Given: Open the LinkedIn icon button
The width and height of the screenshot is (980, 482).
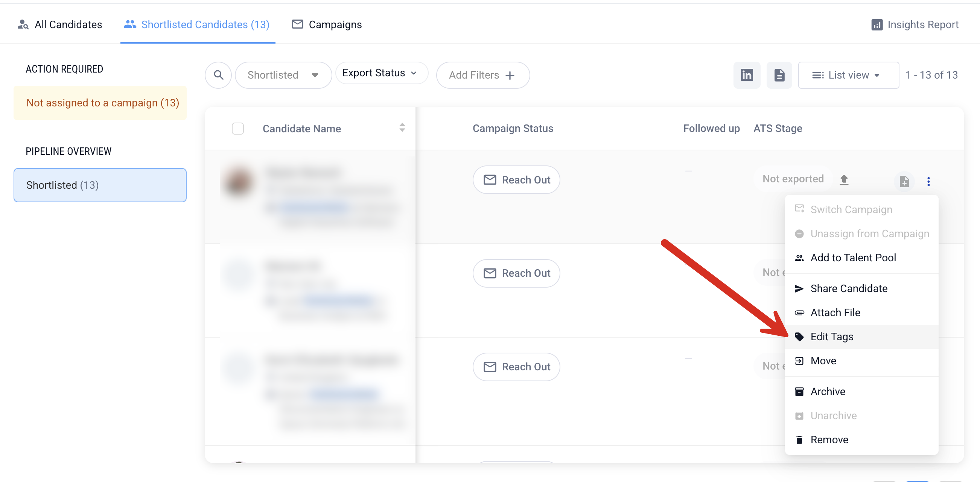Looking at the screenshot, I should coord(746,75).
